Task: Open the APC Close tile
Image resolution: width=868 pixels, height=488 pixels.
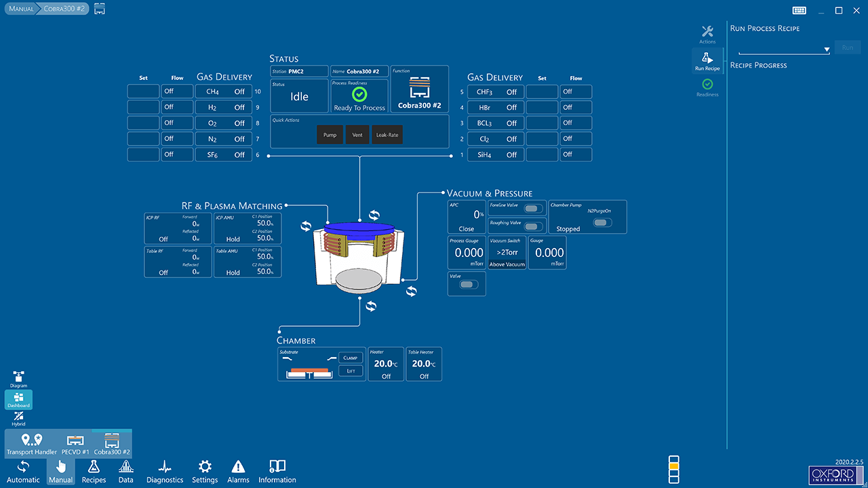Action: coord(467,217)
